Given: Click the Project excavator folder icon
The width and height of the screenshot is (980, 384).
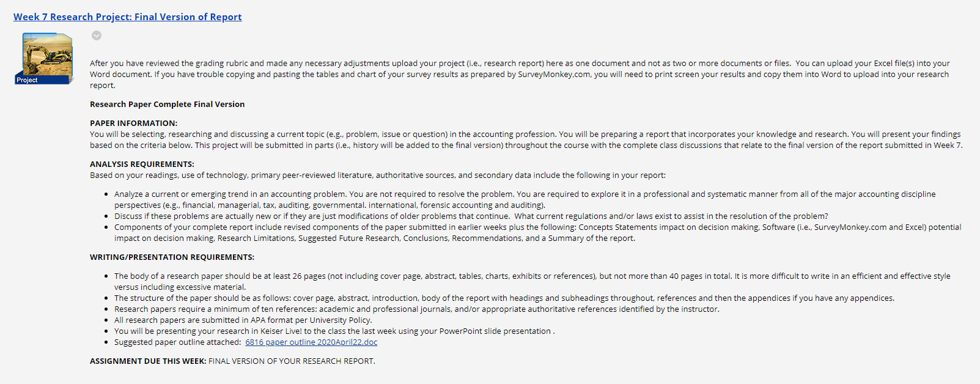Looking at the screenshot, I should (x=43, y=58).
